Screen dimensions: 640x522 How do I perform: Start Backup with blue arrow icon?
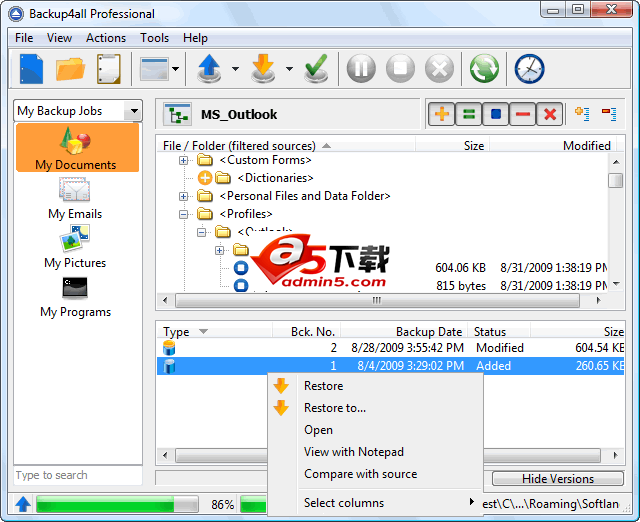point(209,69)
